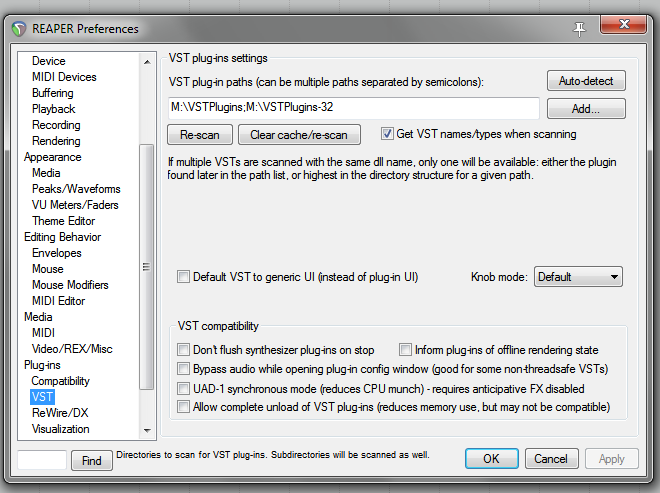Screen dimensions: 660x493
Task: Click the pin icon in title bar
Action: click(x=579, y=29)
